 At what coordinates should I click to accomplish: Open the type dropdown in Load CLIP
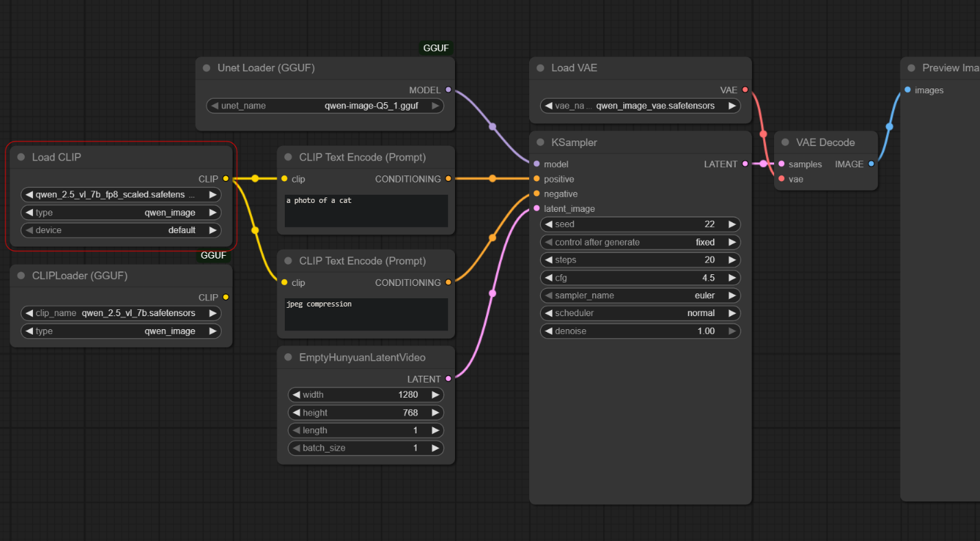[121, 213]
